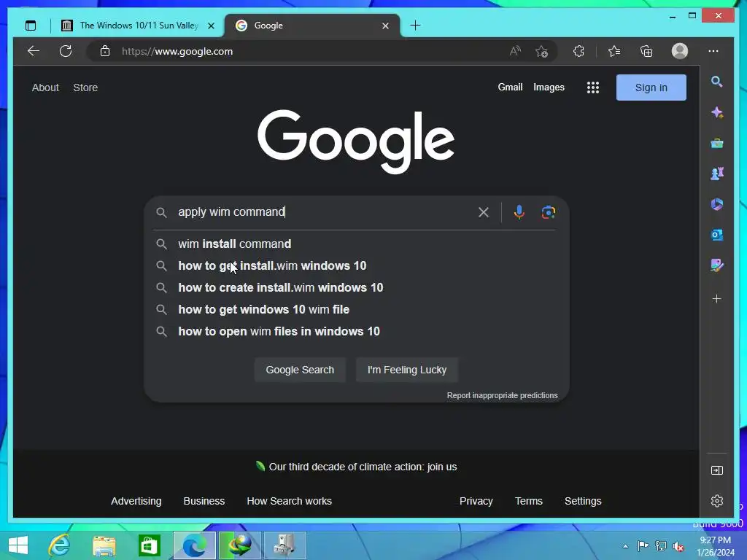Start voice search microphone icon
This screenshot has height=560, width=747.
pyautogui.click(x=519, y=212)
